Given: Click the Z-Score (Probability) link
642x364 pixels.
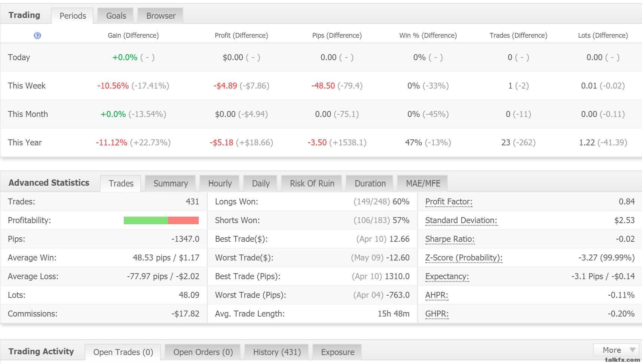Looking at the screenshot, I should (464, 258).
